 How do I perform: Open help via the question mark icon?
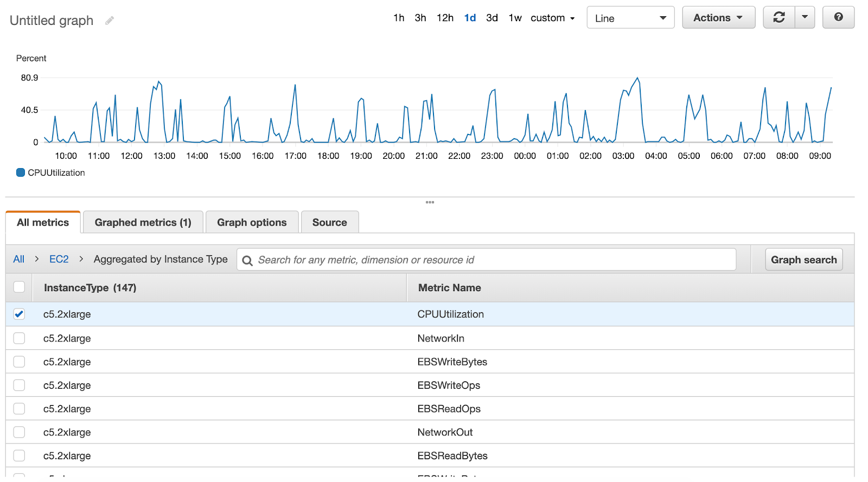pos(838,17)
